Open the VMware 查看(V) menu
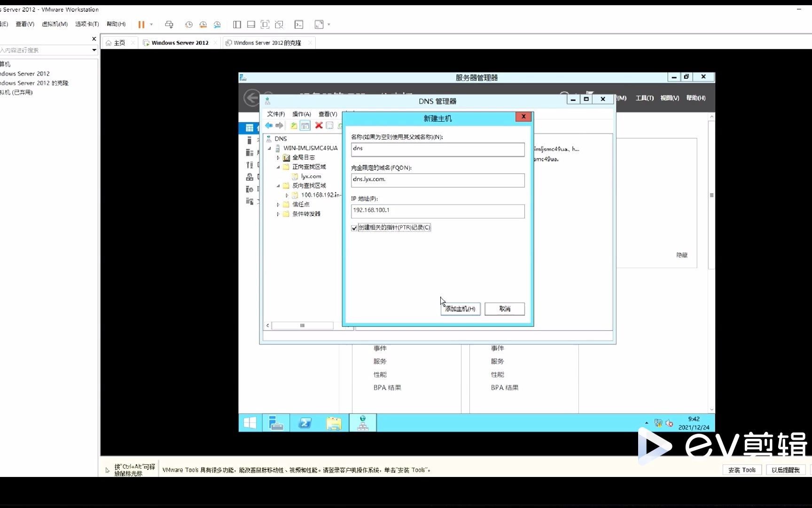The width and height of the screenshot is (812, 508). coord(25,24)
